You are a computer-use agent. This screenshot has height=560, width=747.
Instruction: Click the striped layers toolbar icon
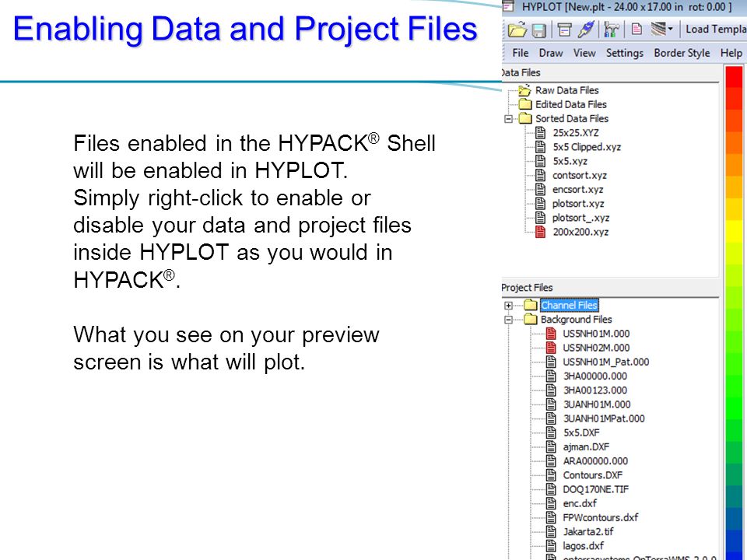(x=658, y=29)
